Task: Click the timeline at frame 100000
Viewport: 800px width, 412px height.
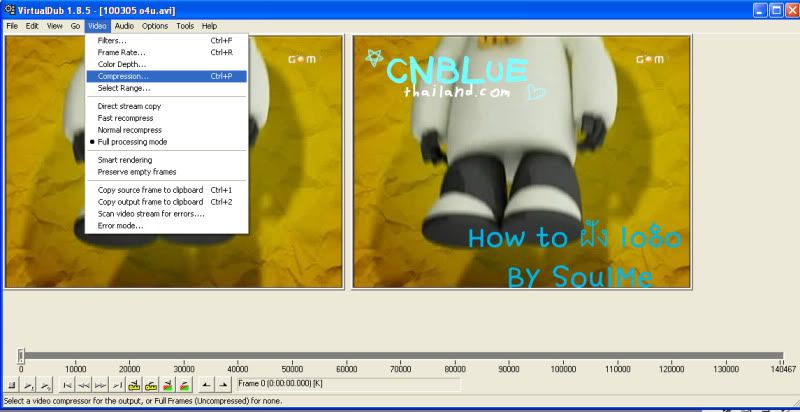Action: point(563,355)
